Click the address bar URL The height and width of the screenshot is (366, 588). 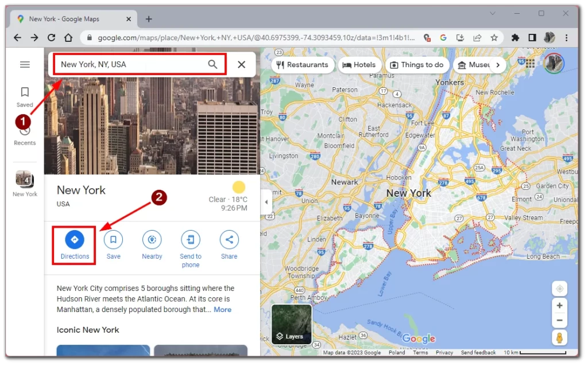(256, 37)
